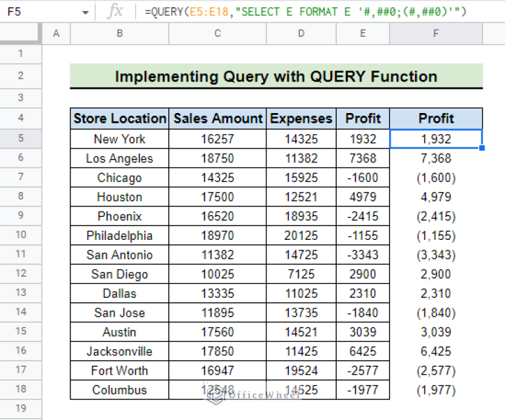Click the expenses 12521 cell
Image resolution: width=505 pixels, height=420 pixels.
point(301,197)
